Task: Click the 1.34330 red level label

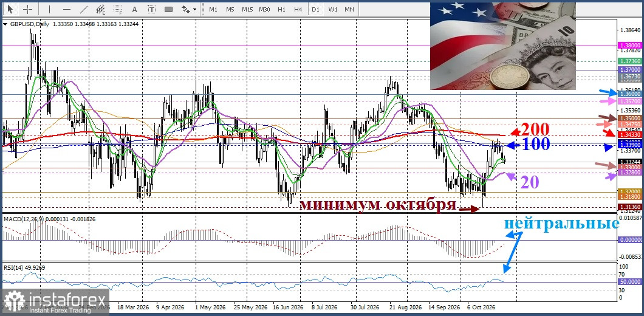Action: 629,134
